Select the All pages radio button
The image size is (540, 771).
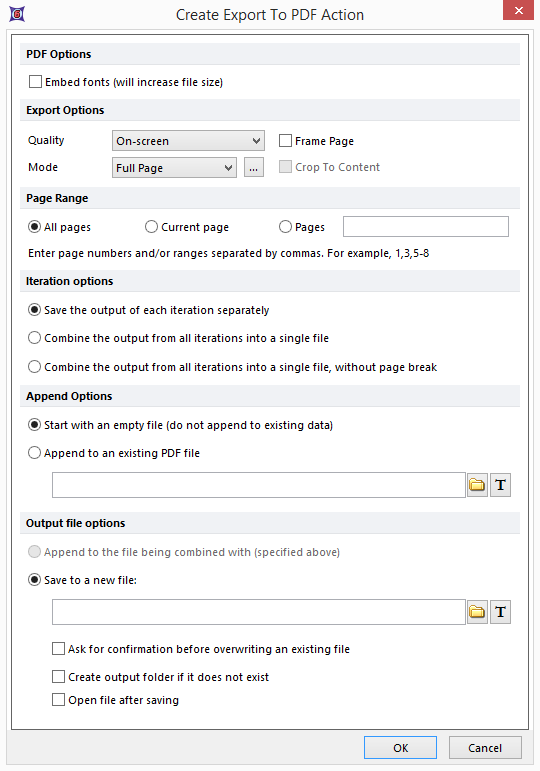click(34, 227)
